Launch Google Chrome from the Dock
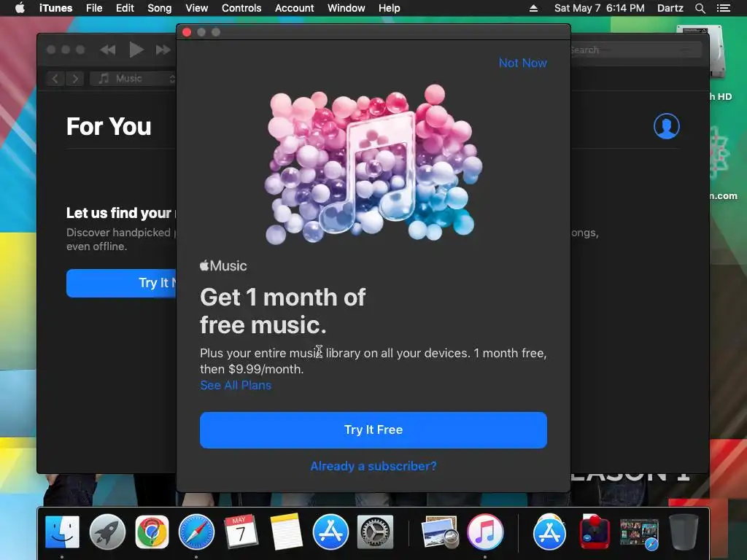This screenshot has width=747, height=560. click(152, 532)
